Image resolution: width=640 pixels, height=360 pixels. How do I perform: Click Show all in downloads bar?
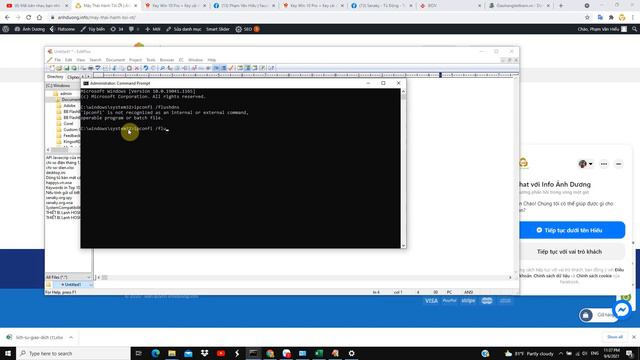(x=615, y=337)
